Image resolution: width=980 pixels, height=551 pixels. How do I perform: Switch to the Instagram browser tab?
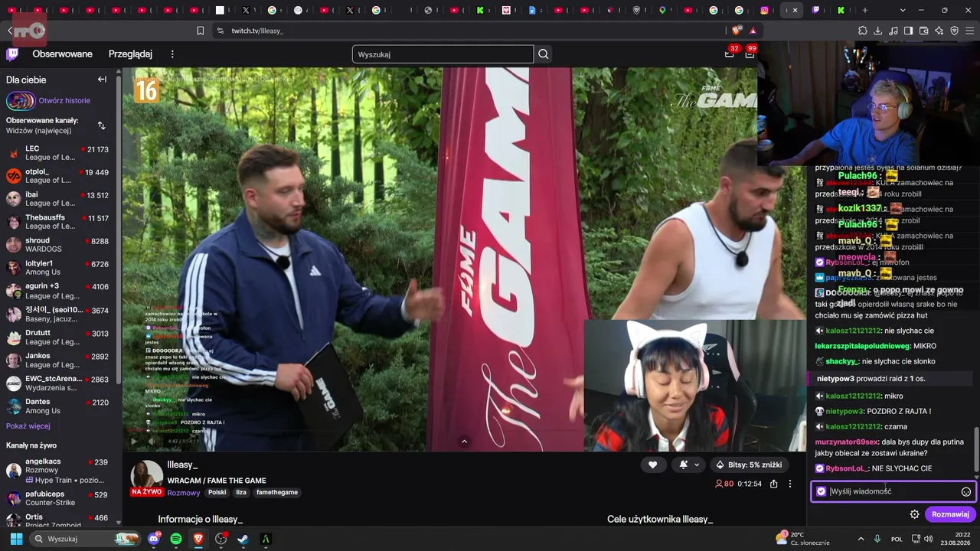(x=764, y=10)
